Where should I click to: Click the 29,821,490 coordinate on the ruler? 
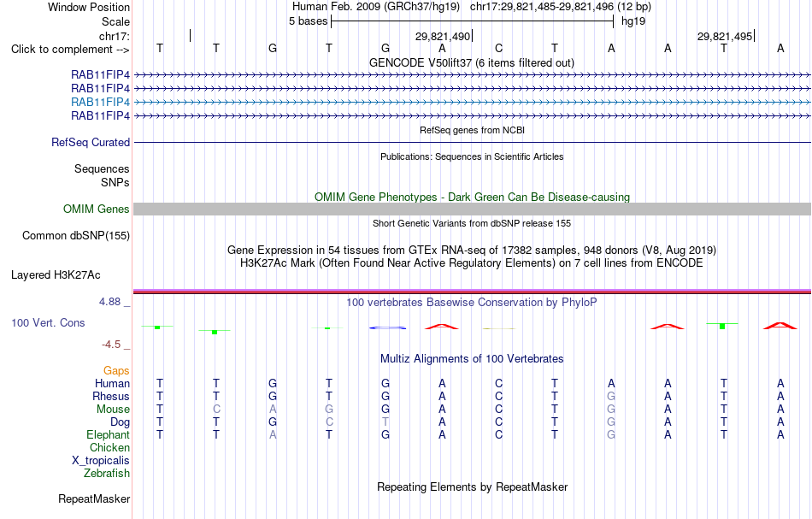443,36
